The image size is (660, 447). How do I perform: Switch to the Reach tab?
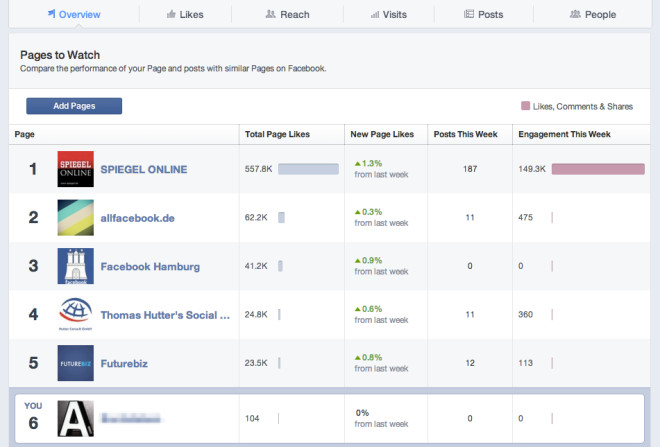click(287, 14)
